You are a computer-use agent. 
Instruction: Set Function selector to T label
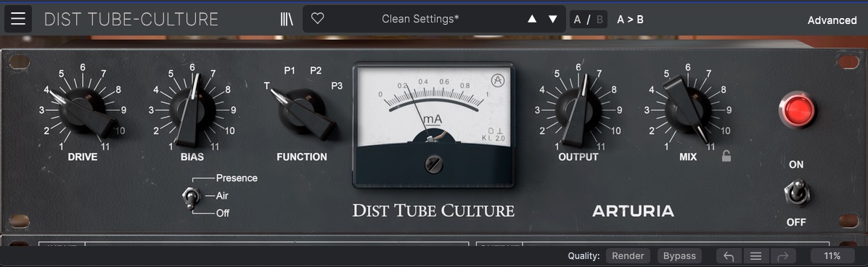coord(267,86)
